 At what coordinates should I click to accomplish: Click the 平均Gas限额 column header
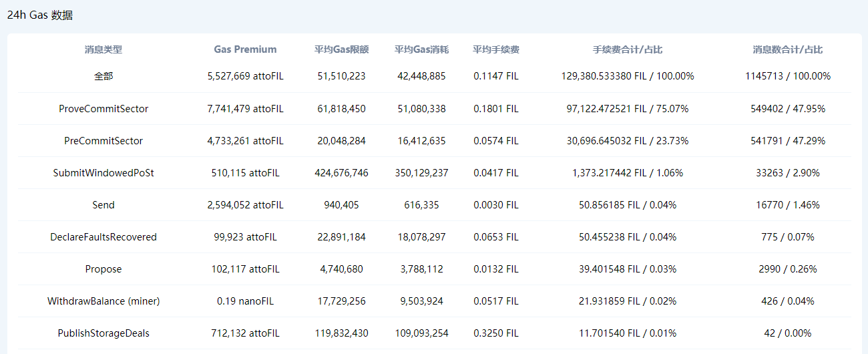coord(341,49)
